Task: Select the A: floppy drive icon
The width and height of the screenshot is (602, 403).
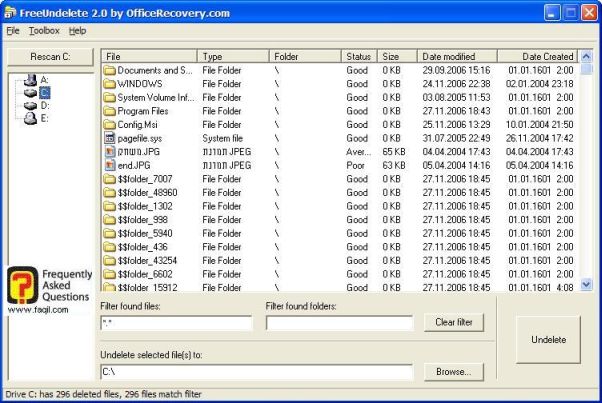Action: tap(30, 80)
